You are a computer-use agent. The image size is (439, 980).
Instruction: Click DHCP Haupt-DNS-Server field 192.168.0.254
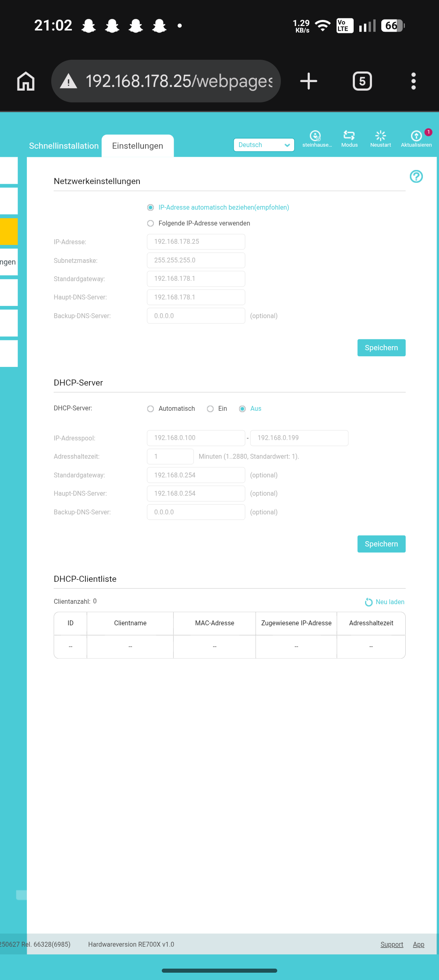196,494
